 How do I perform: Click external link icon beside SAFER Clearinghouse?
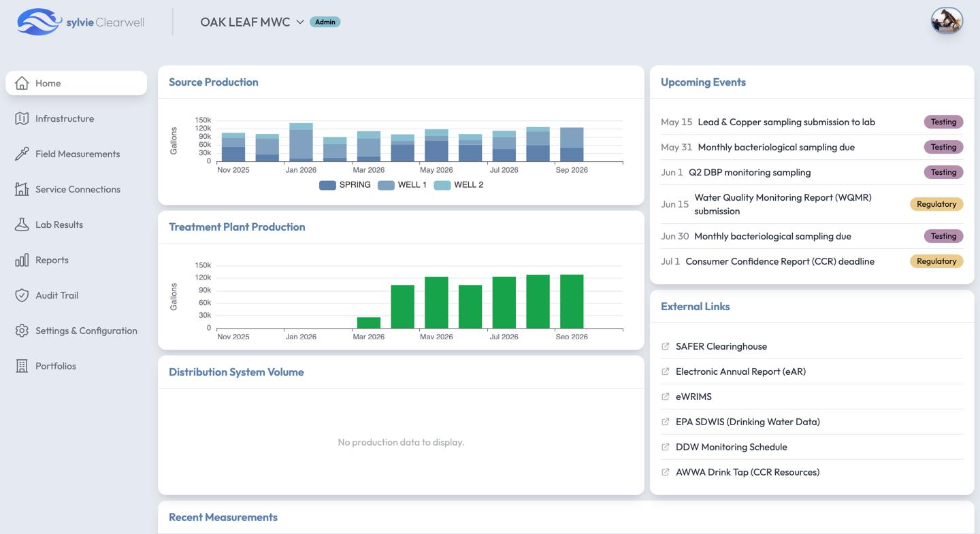pos(666,346)
